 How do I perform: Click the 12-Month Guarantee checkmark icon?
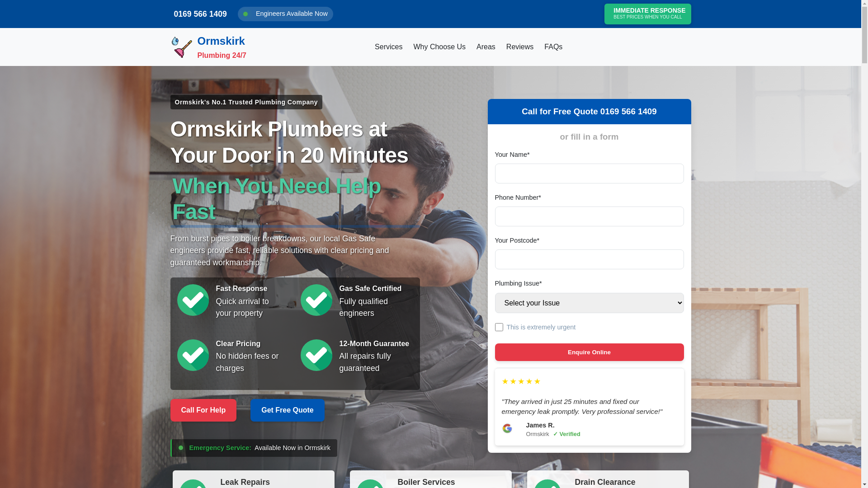[316, 355]
